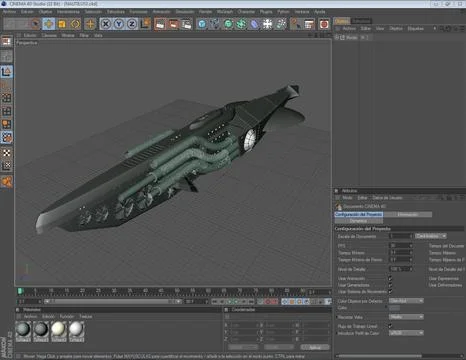Uncheck the Usar Animación checkbox

390,278
